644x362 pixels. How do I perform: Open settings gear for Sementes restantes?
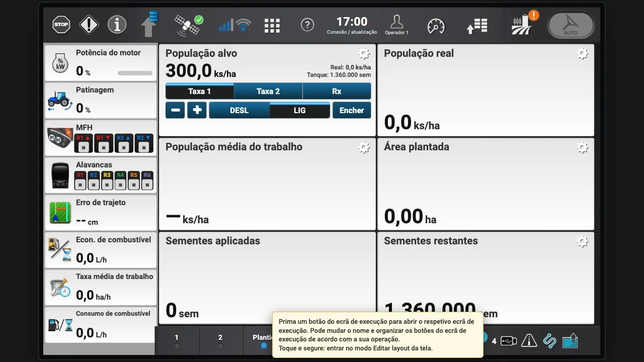(x=582, y=242)
